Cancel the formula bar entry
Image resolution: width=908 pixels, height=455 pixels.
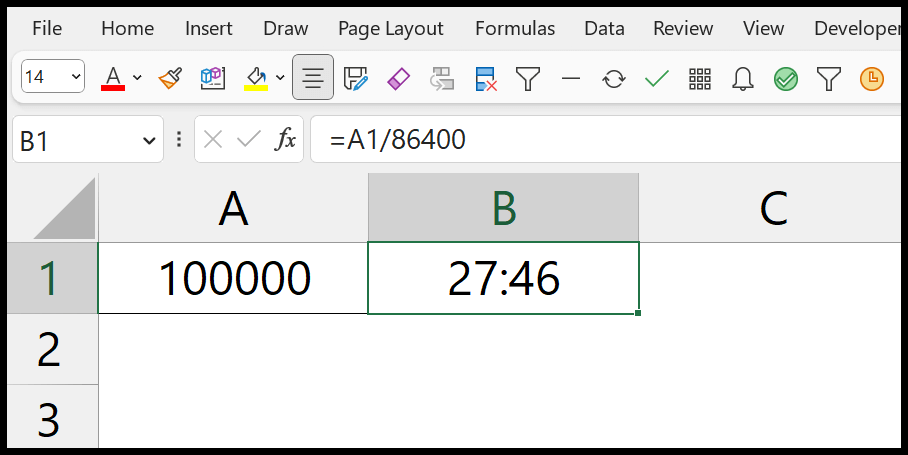[x=213, y=139]
